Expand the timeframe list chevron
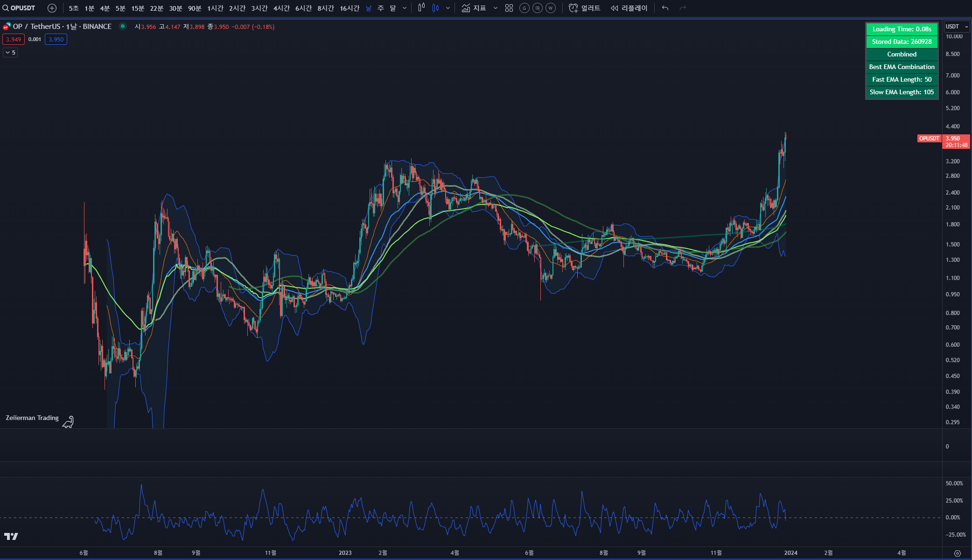This screenshot has width=972, height=560. tap(404, 8)
